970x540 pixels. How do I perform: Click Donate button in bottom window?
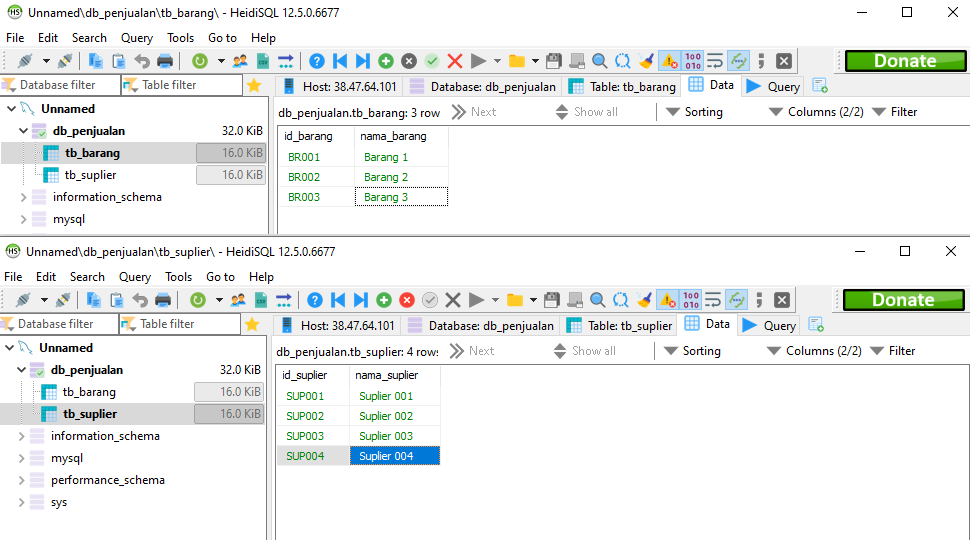click(903, 300)
